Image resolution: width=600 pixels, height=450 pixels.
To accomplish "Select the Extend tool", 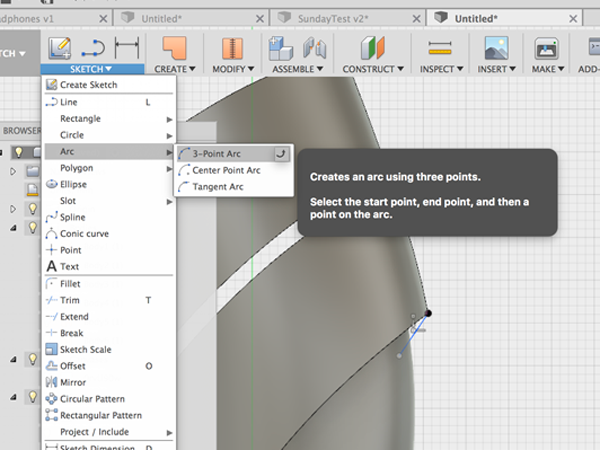I will tap(109, 317).
